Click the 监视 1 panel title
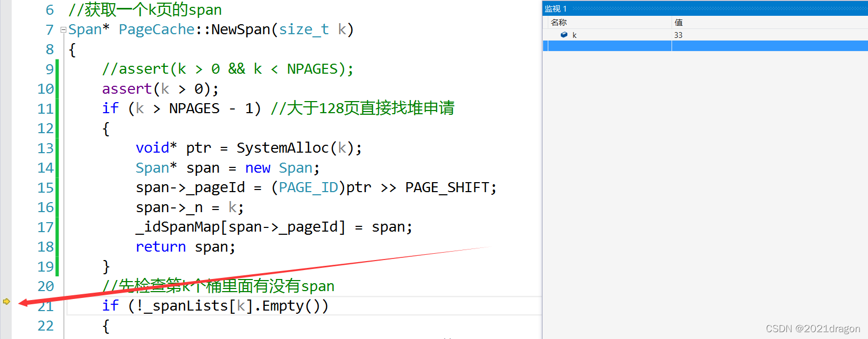 pos(556,8)
